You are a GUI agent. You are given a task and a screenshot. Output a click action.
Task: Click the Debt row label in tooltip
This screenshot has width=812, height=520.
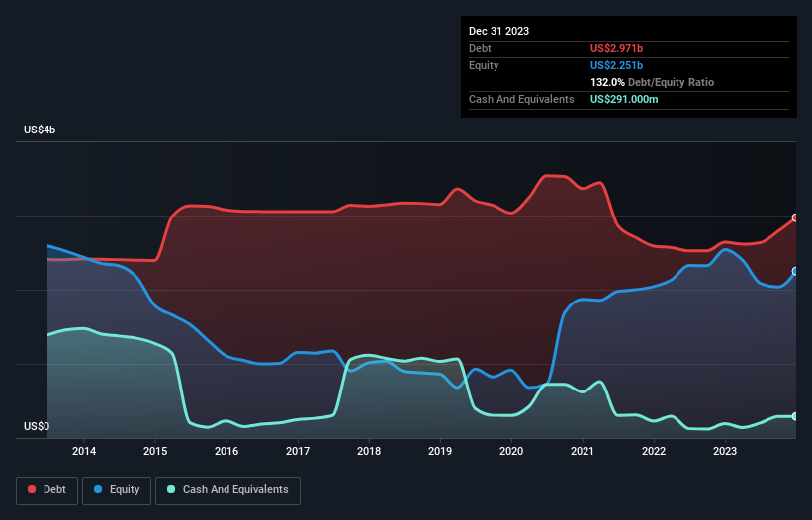480,48
